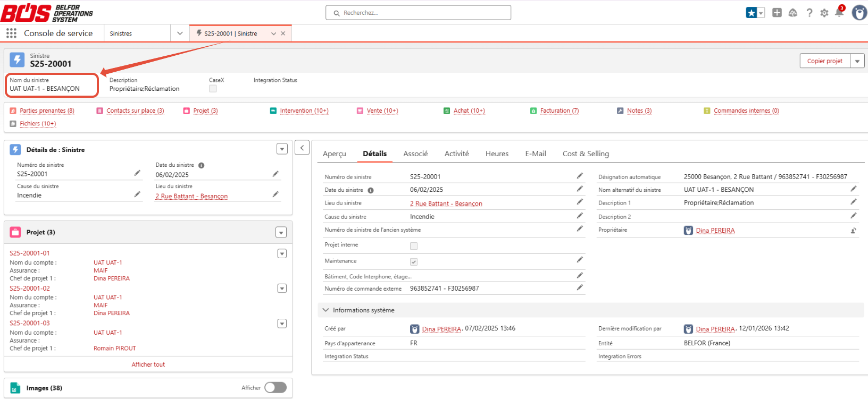
Task: Open the Salesforce Help question mark
Action: 809,13
